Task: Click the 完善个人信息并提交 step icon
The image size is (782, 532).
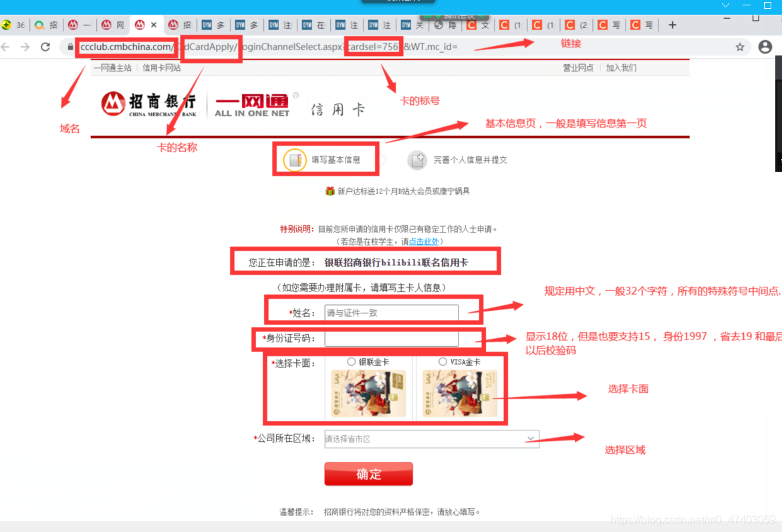Action: click(x=417, y=160)
